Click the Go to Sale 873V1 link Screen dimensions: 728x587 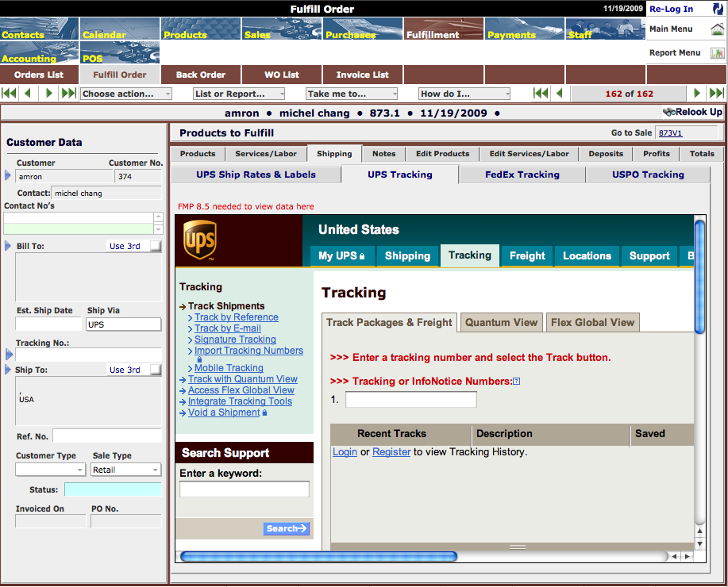[670, 133]
